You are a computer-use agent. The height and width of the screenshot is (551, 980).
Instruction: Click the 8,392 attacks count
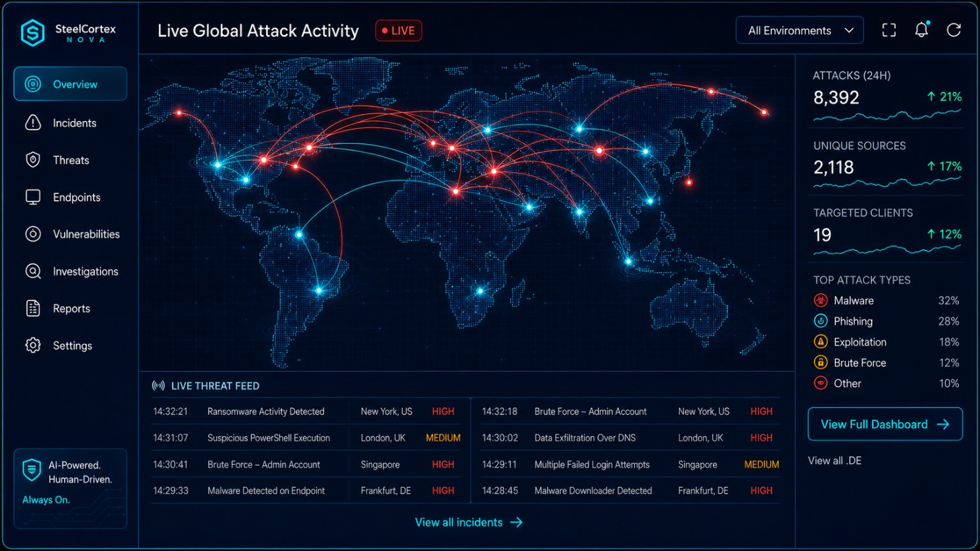pos(836,98)
